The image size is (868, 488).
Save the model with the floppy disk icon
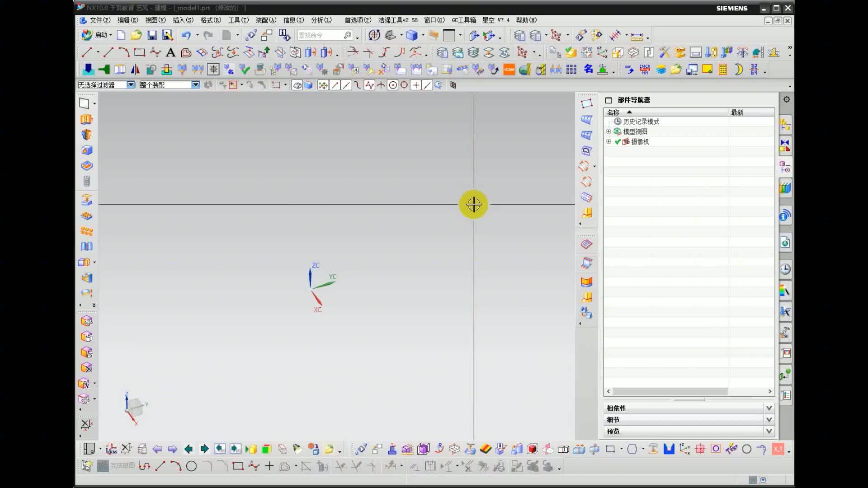click(152, 35)
